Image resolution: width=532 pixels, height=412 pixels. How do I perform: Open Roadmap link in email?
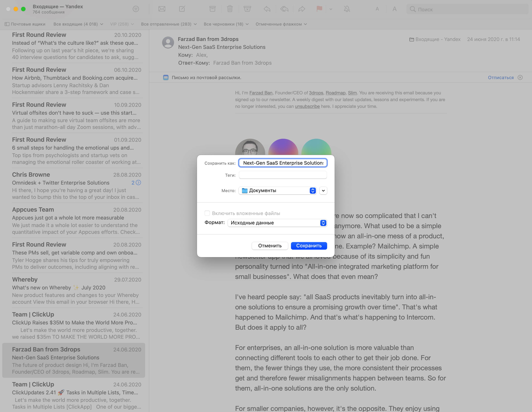click(x=335, y=93)
